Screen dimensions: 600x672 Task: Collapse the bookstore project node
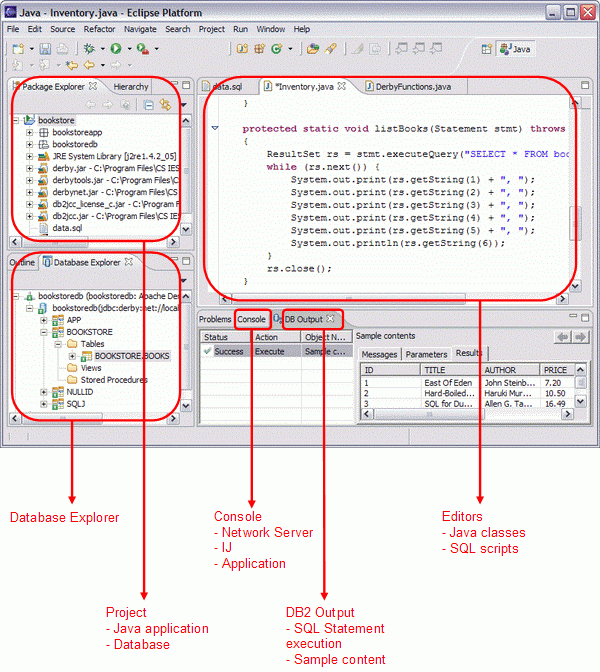pyautogui.click(x=16, y=120)
